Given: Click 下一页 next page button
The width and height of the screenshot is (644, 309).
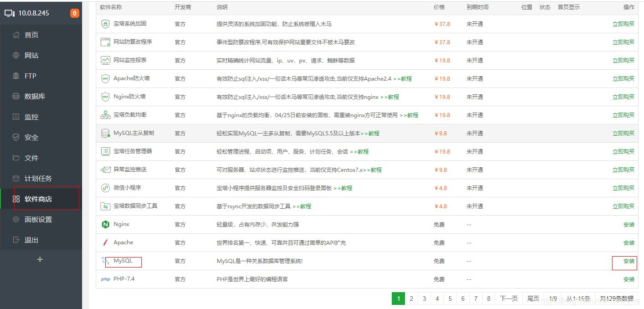Looking at the screenshot, I should pos(509,299).
